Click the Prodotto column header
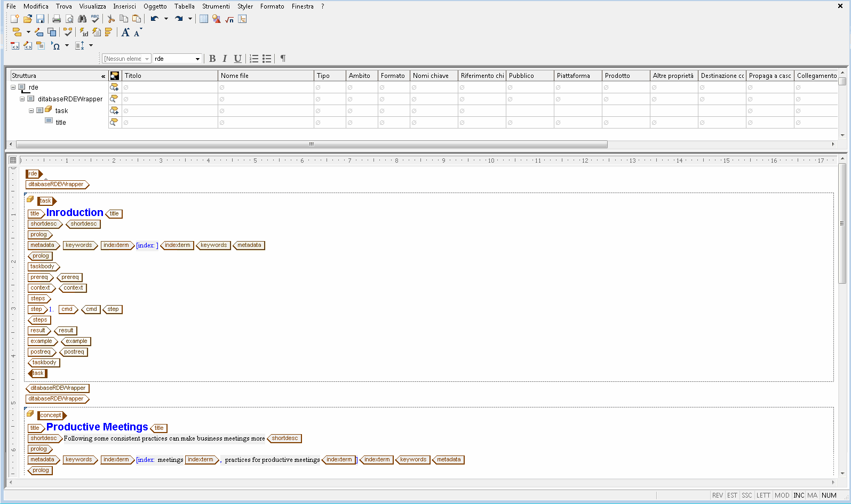This screenshot has width=851, height=504. click(626, 76)
